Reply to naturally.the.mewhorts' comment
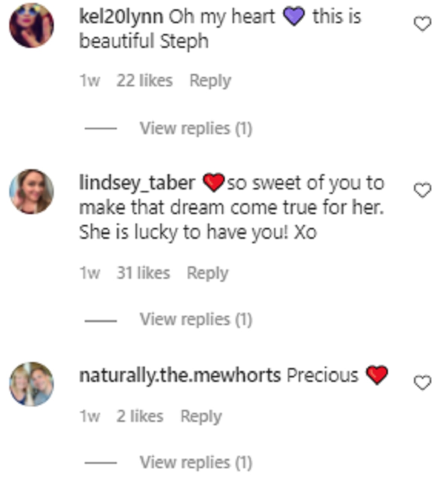 coord(201,416)
